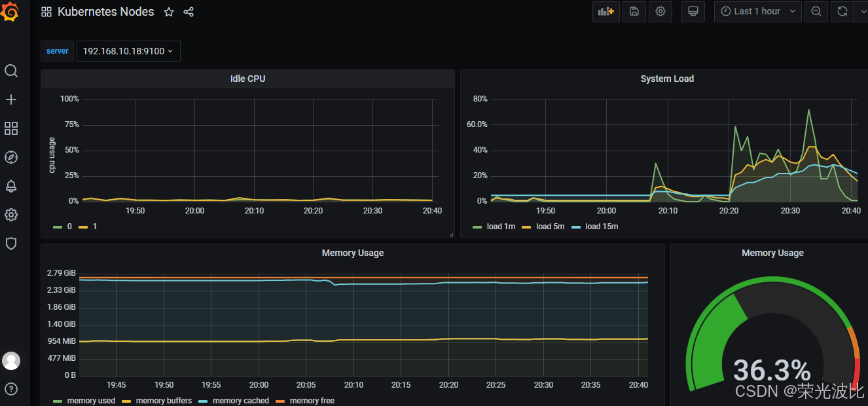Image resolution: width=868 pixels, height=406 pixels.
Task: Click the dashboard grid icon beside title
Action: [x=46, y=12]
